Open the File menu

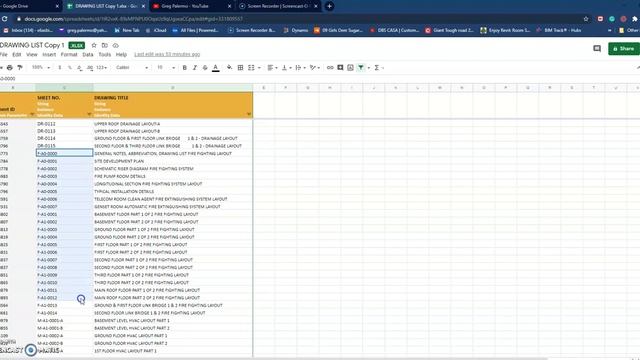click(x=4, y=54)
